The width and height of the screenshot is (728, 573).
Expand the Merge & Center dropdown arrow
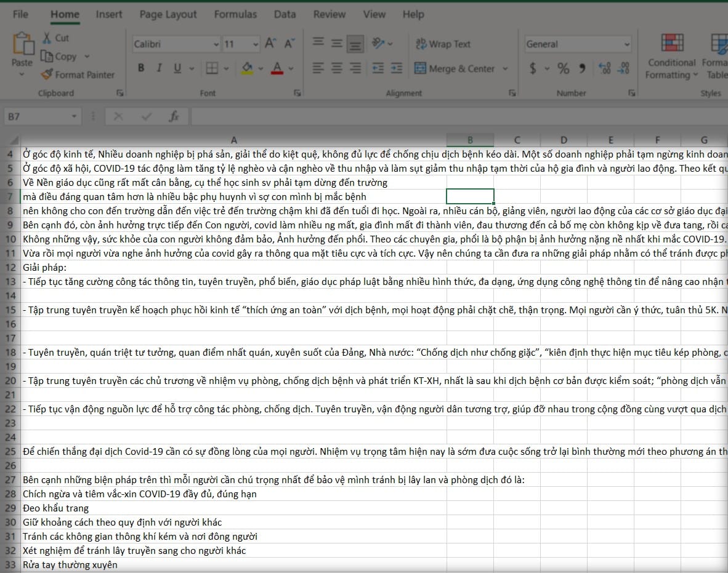[x=506, y=69]
